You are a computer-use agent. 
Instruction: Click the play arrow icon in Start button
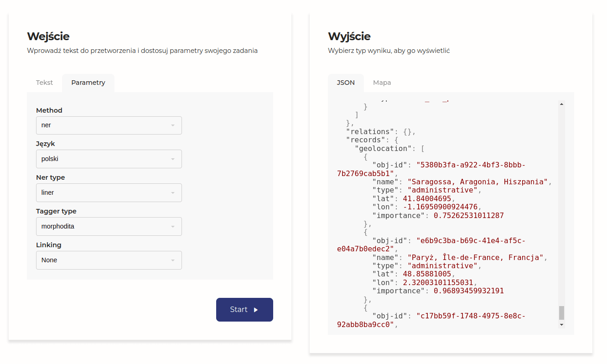coord(256,310)
